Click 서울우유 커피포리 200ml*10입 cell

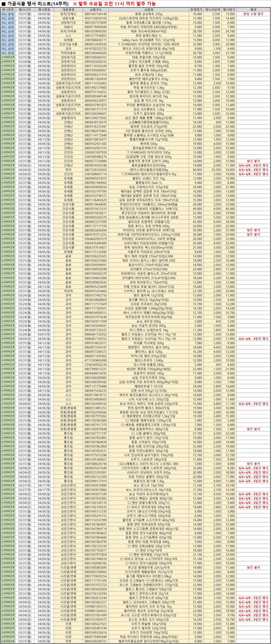click(149, 252)
